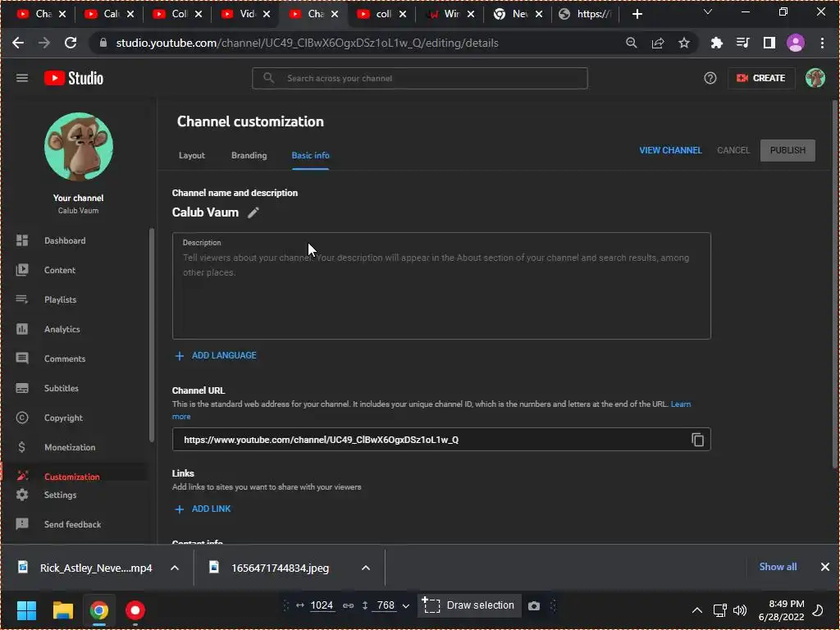Select the Basic info tab
The width and height of the screenshot is (840, 630).
coord(310,155)
